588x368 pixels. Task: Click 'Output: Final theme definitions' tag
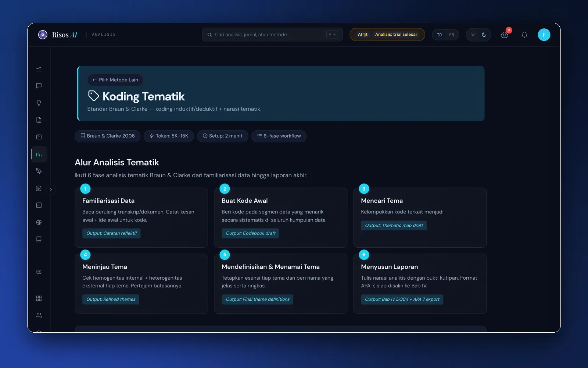tap(257, 299)
